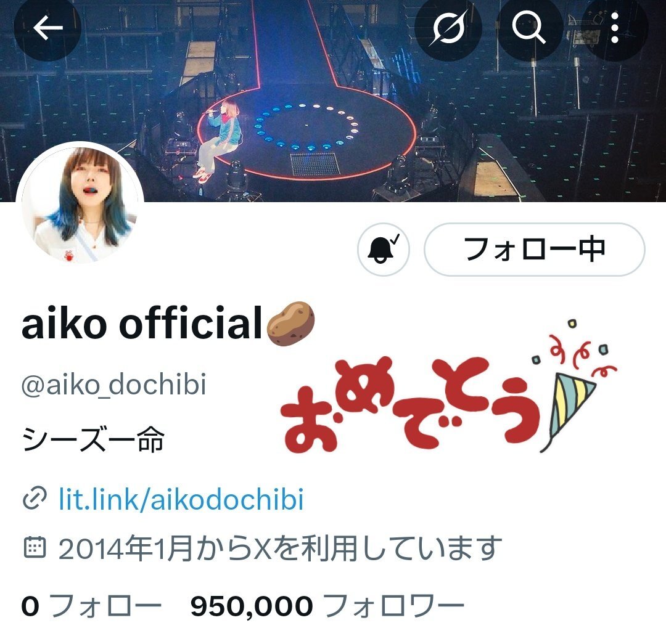Viewport: 666px width, 644px height.
Task: Open the three-dot more options menu
Action: coord(614,28)
